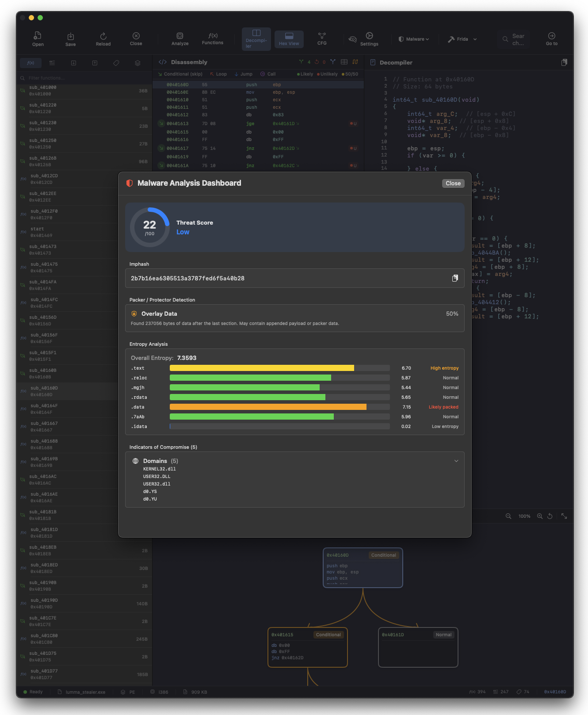Toggle the Hex View button
588x715 pixels.
[x=289, y=39]
